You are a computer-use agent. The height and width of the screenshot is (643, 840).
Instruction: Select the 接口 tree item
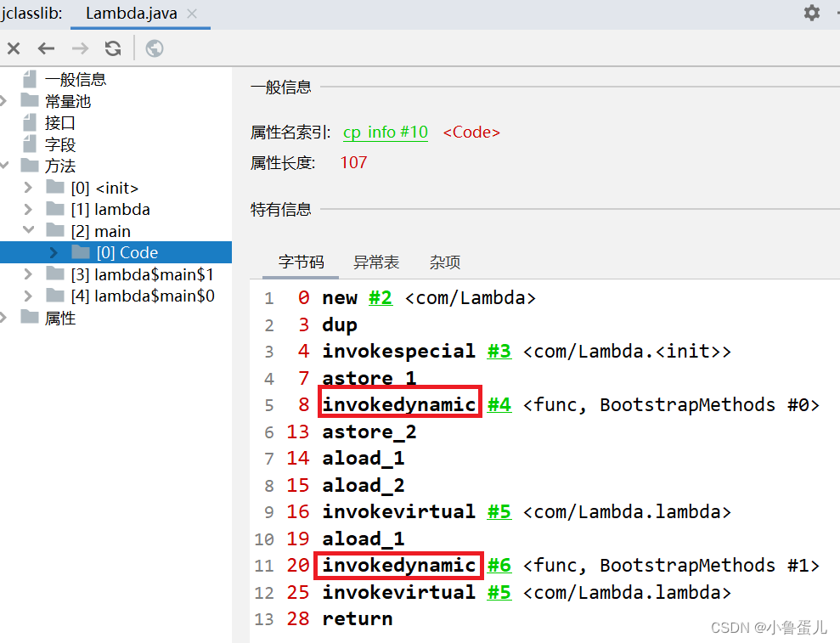click(59, 121)
